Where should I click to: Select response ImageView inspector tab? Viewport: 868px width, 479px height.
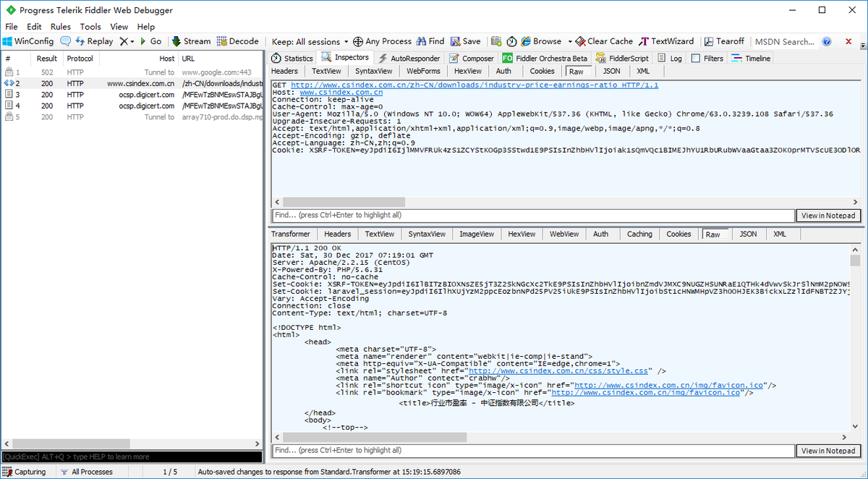[477, 234]
